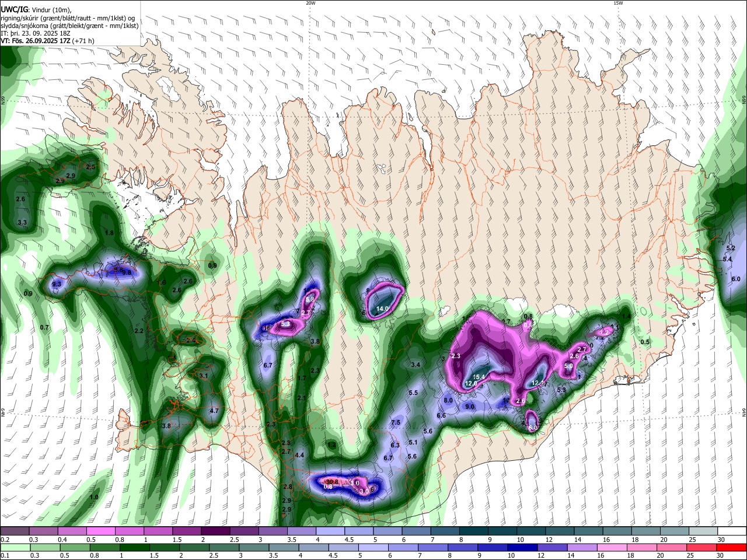Click the 1.8 value in the northwest
747x560 pixels.
point(109,233)
